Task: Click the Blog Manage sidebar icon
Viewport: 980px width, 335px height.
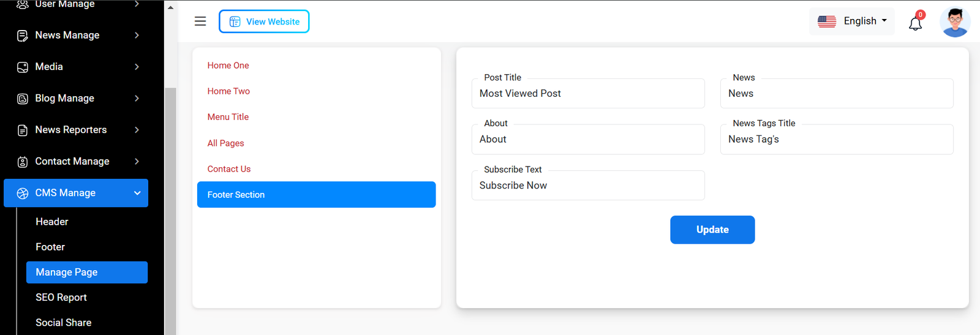Action: (x=23, y=99)
